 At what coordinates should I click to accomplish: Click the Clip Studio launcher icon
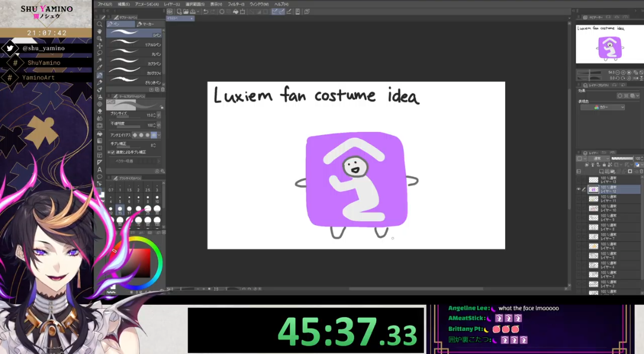pos(169,11)
